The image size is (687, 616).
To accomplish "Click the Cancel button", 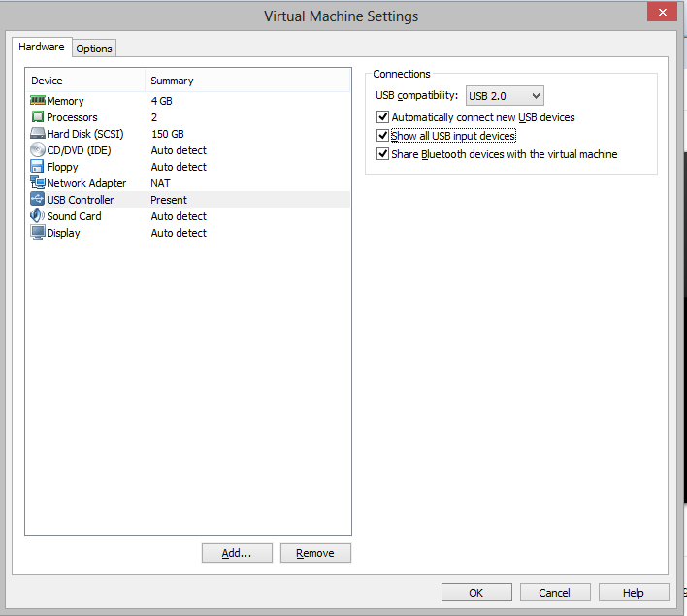I will pyautogui.click(x=555, y=593).
